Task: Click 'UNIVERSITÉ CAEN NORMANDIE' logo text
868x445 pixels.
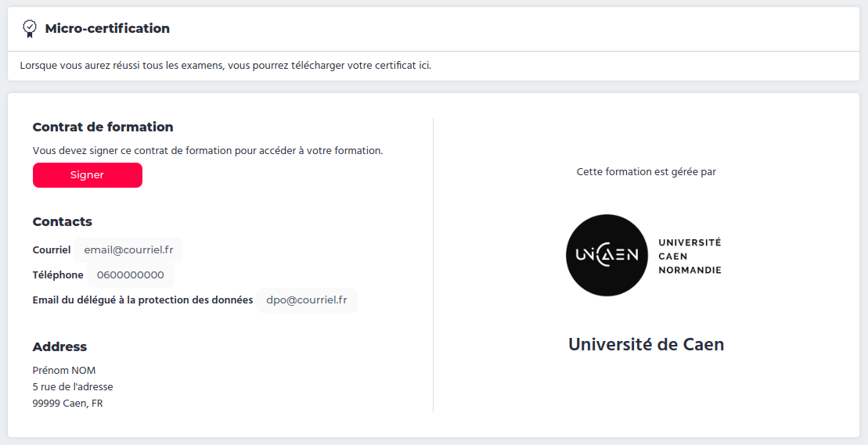Action: (690, 256)
